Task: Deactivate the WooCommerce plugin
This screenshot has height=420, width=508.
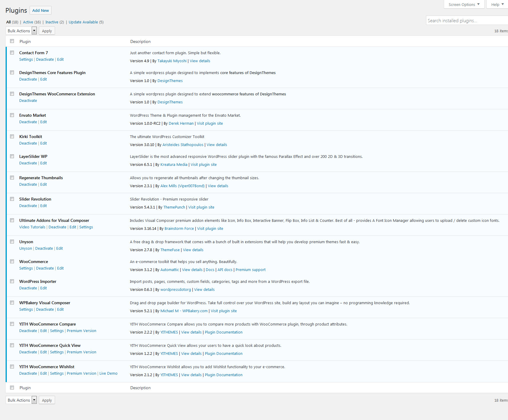Action: [45, 268]
